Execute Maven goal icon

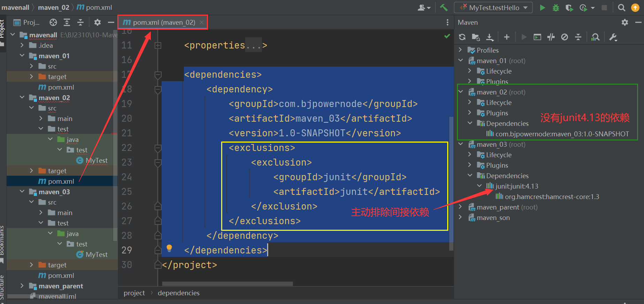point(537,37)
